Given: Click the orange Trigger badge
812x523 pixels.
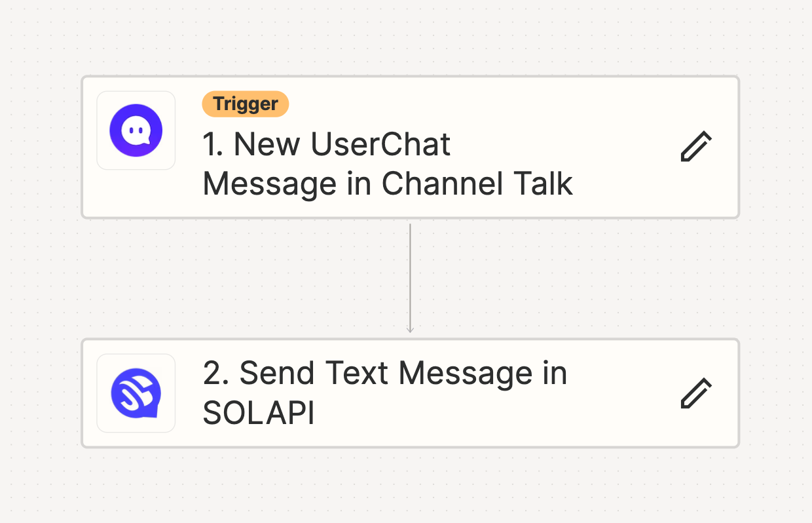Looking at the screenshot, I should coord(245,104).
